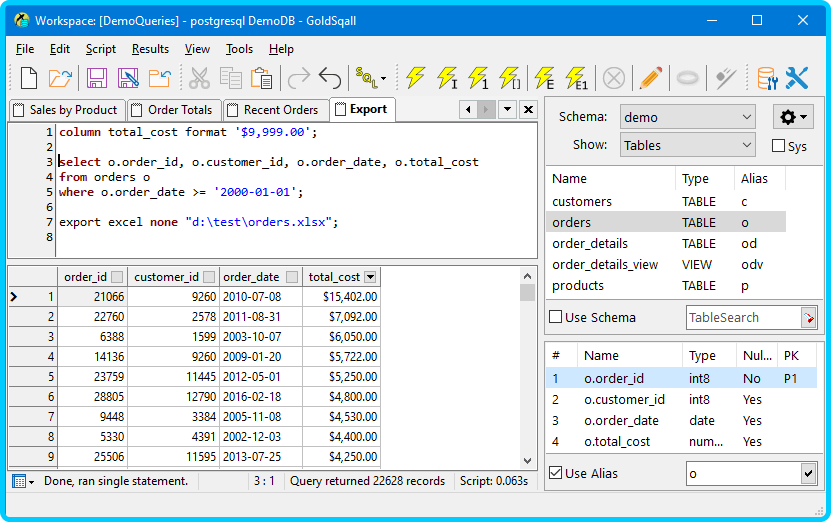Click the new blank document icon
The height and width of the screenshot is (522, 831).
tap(29, 78)
